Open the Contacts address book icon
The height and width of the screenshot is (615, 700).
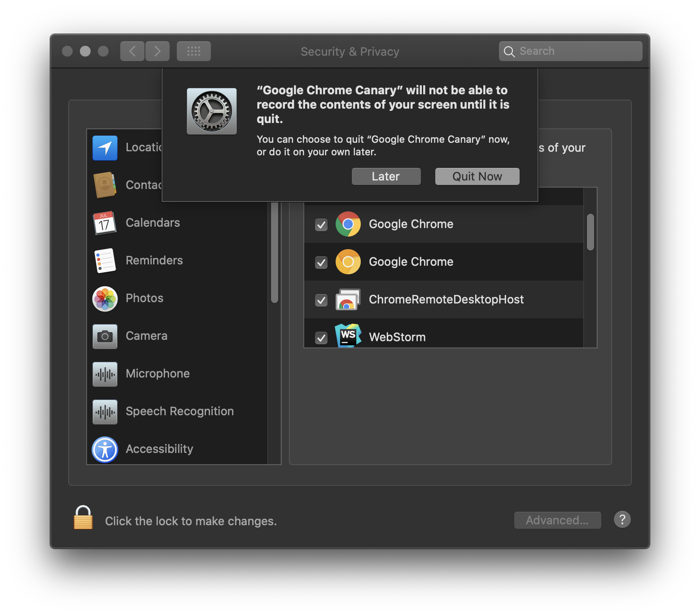(105, 185)
